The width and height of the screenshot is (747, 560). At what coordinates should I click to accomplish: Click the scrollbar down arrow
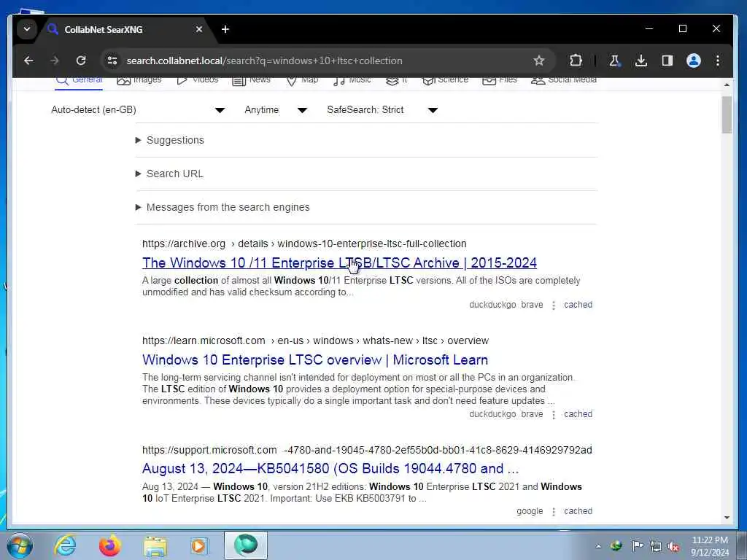[727, 518]
